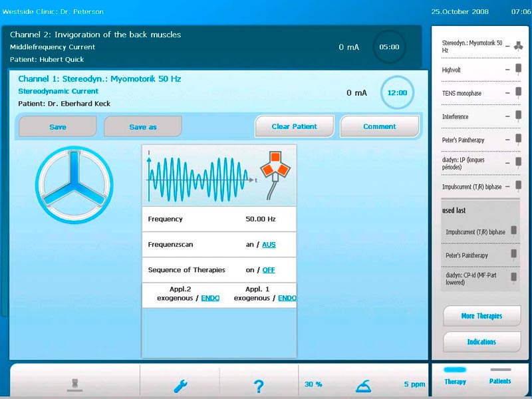Click the 12:00 timer circle of Channel 1
532x399 pixels.
point(397,92)
